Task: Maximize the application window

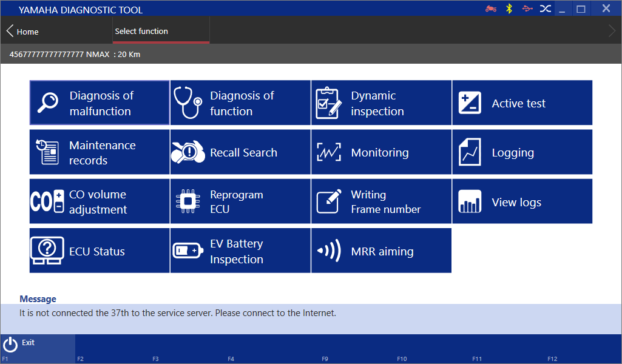Action: pos(581,8)
